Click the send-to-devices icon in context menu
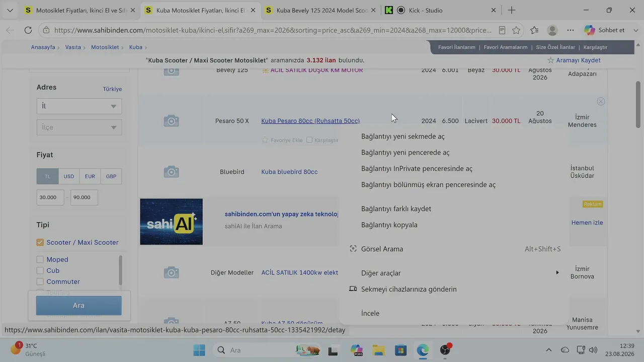The width and height of the screenshot is (644, 362). (x=353, y=289)
